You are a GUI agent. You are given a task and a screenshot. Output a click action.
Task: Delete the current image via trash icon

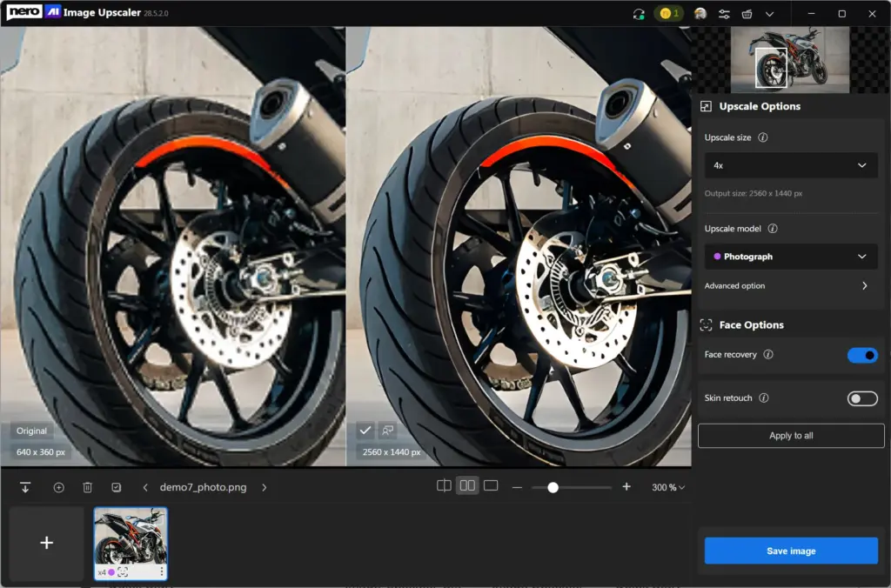[x=87, y=487]
